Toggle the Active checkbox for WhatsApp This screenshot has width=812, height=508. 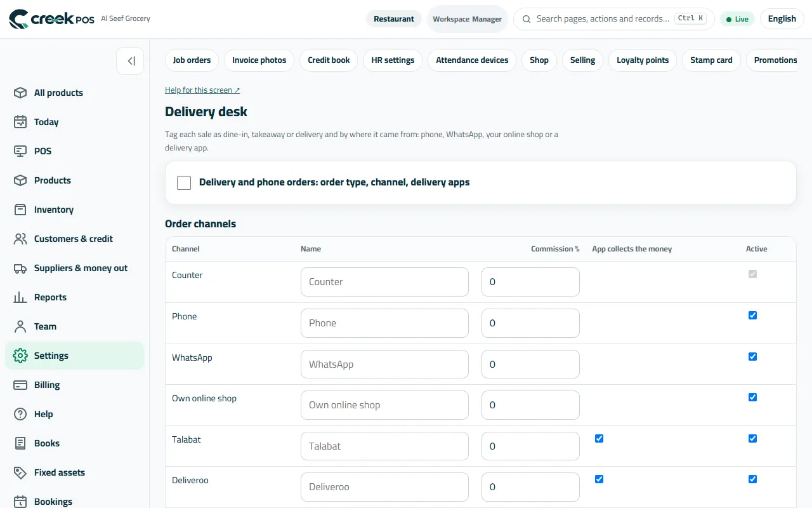click(x=752, y=357)
